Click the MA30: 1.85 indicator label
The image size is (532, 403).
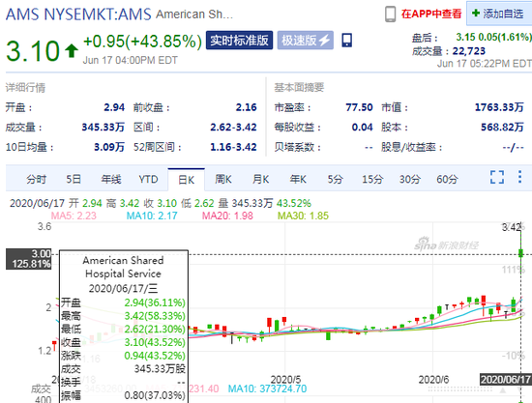[303, 216]
